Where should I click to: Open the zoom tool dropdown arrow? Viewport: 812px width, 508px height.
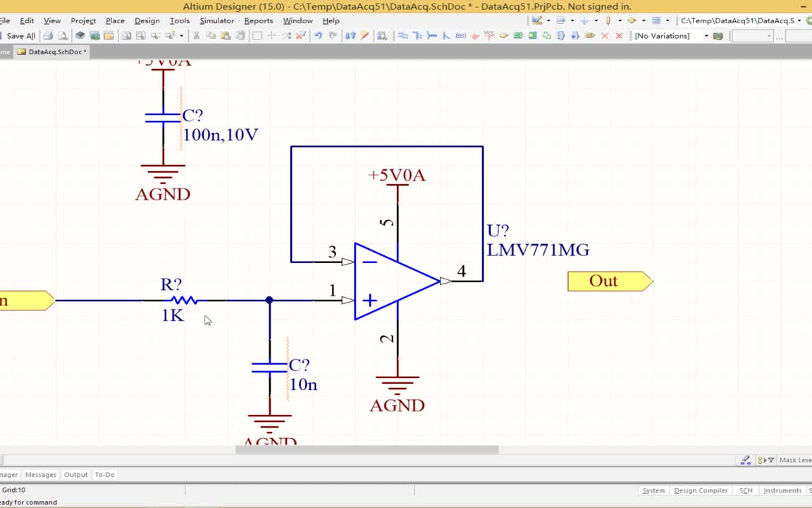pos(180,36)
